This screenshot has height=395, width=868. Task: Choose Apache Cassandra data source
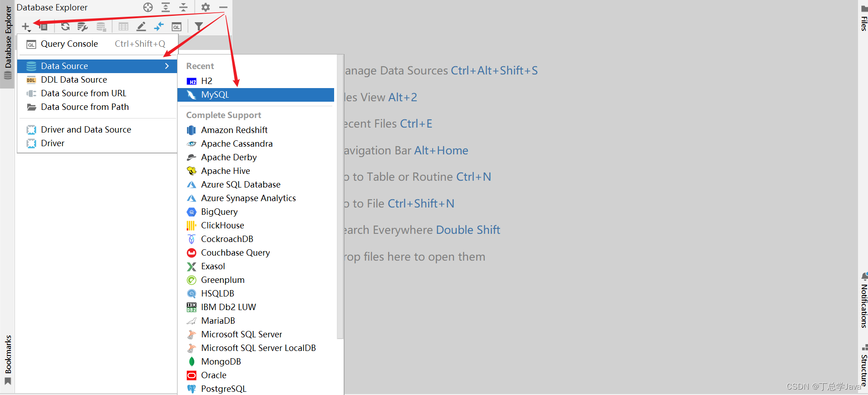pyautogui.click(x=256, y=144)
